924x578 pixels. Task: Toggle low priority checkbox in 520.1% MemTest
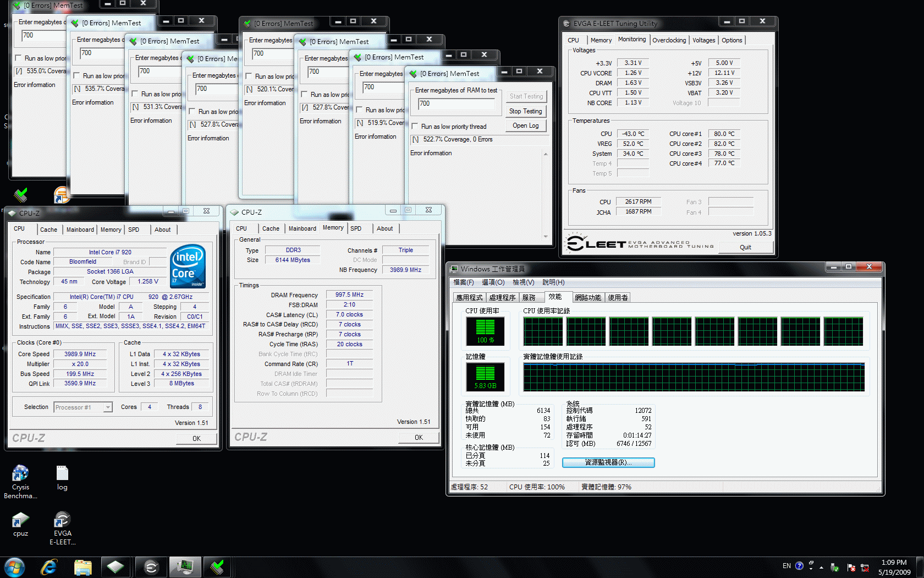[x=249, y=77]
